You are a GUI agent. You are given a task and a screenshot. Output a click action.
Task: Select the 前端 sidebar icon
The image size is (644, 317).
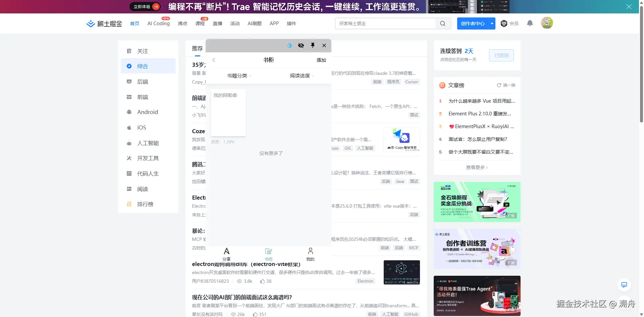tap(129, 97)
